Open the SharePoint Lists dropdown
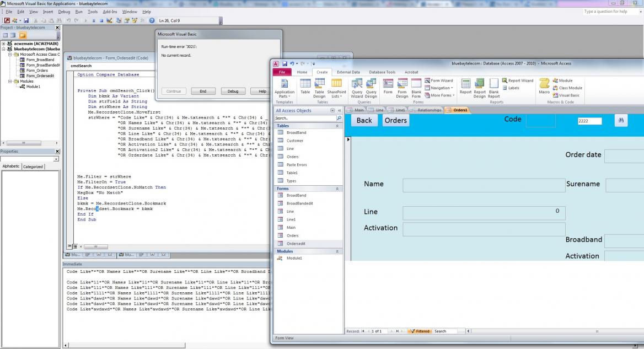Image resolution: width=644 pixels, height=349 pixels. pos(336,88)
